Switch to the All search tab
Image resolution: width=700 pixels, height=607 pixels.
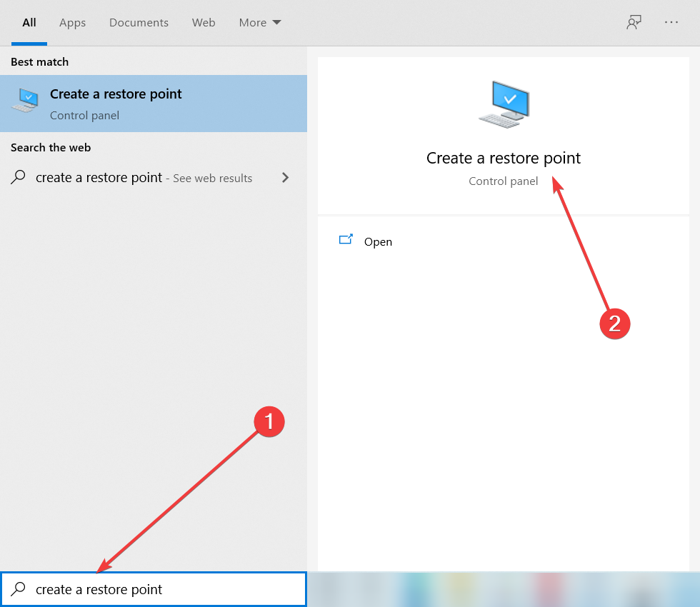pyautogui.click(x=29, y=22)
